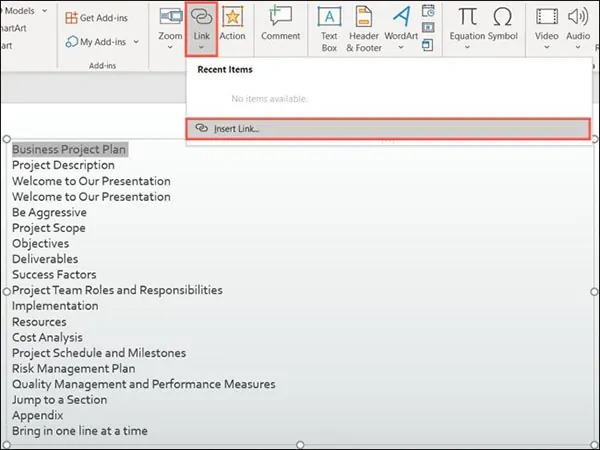
Task: Click the Jump to a Section line
Action: (59, 400)
